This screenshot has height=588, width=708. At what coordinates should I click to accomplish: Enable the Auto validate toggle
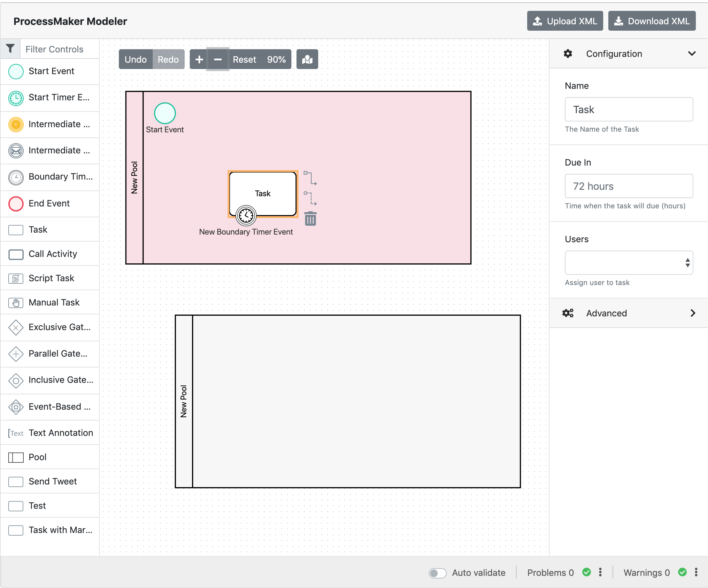point(437,572)
